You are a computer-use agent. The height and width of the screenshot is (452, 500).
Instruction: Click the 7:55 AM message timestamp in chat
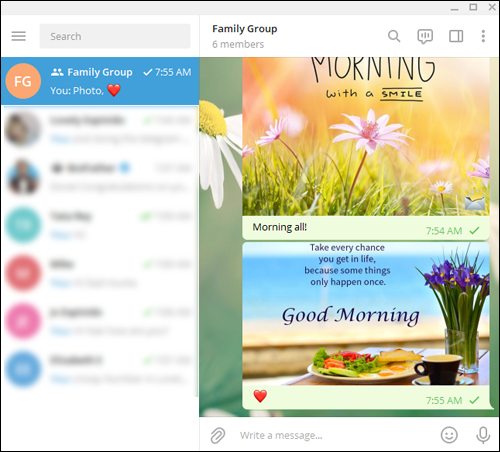[x=444, y=400]
